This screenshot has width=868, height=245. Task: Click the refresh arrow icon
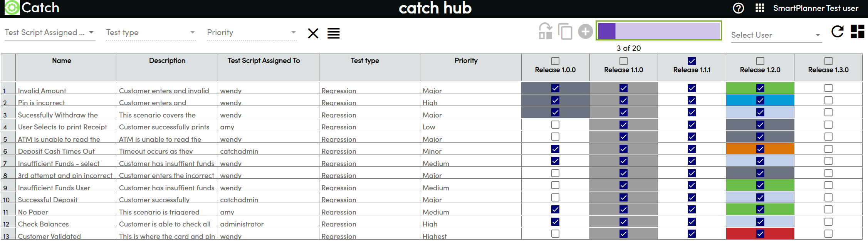point(837,32)
